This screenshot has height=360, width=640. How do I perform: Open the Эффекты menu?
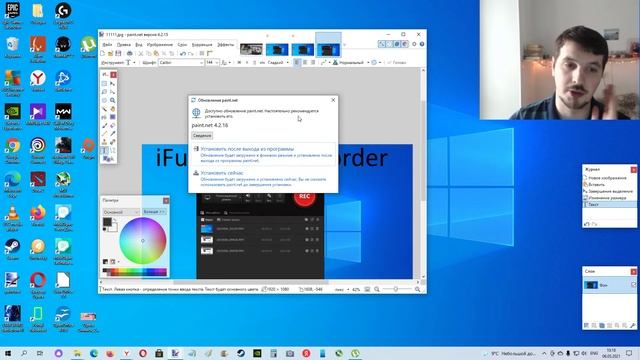pos(225,44)
